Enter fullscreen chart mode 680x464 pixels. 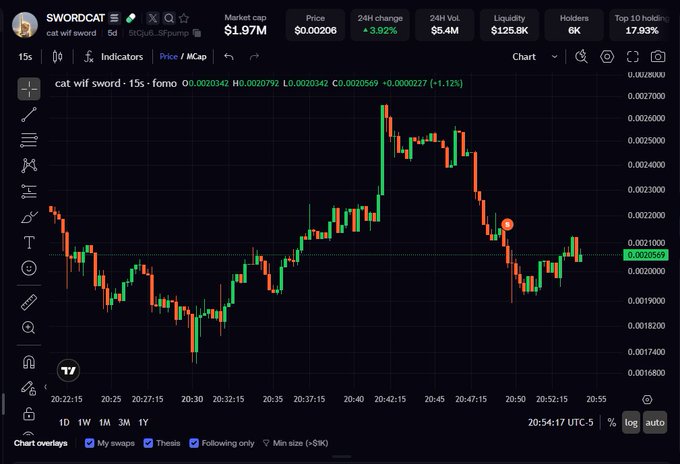click(633, 57)
